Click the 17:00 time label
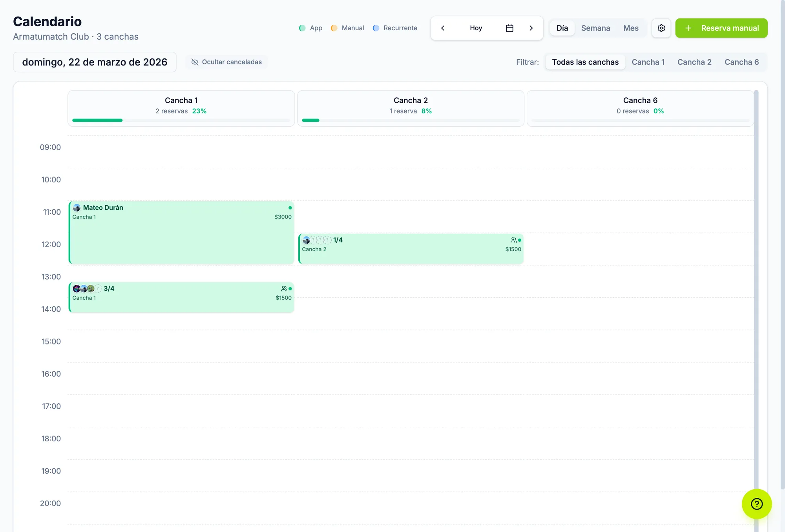785x532 pixels. tap(51, 406)
